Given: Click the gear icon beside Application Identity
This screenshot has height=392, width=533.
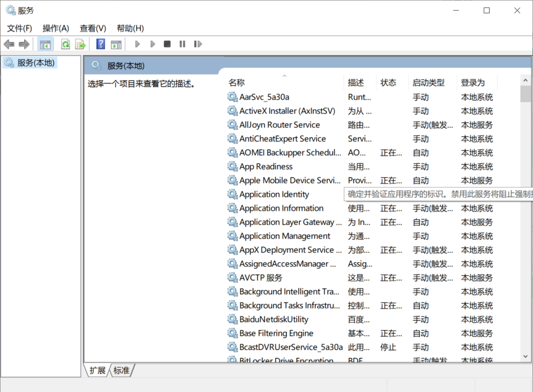Looking at the screenshot, I should click(232, 194).
